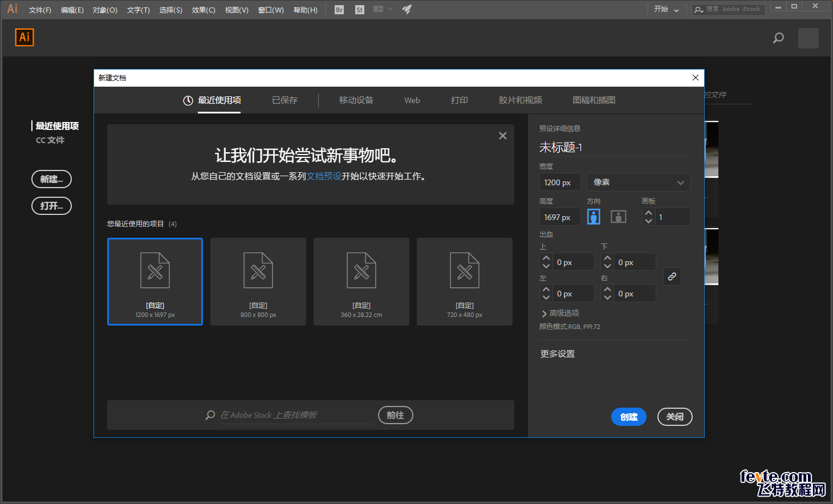
Task: Open arrange documents dropdown arrow
Action: click(390, 9)
